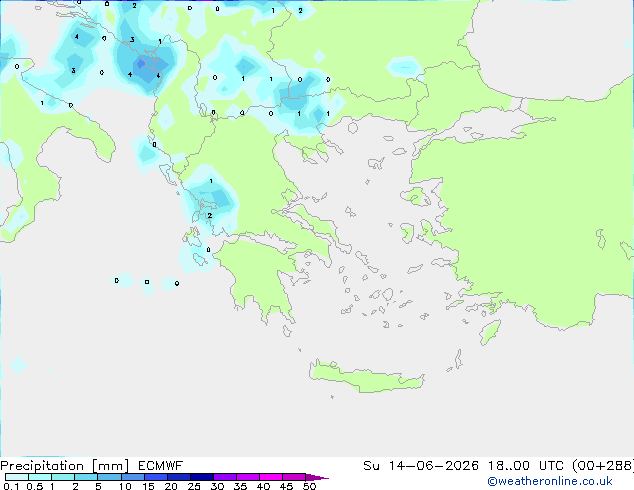634x490 pixels.
Task: Select the 45 to 50 mm legend swatch
Action: tap(294, 477)
